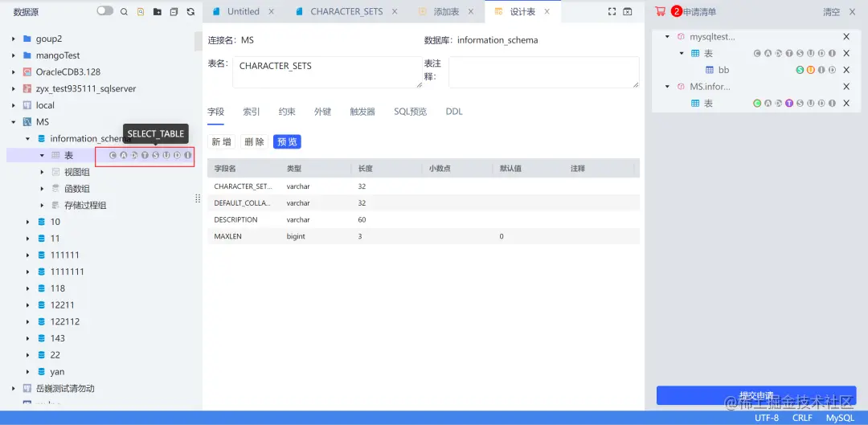Screen dimensions: 868x425
Task: Click the 新增 button
Action: 222,141
